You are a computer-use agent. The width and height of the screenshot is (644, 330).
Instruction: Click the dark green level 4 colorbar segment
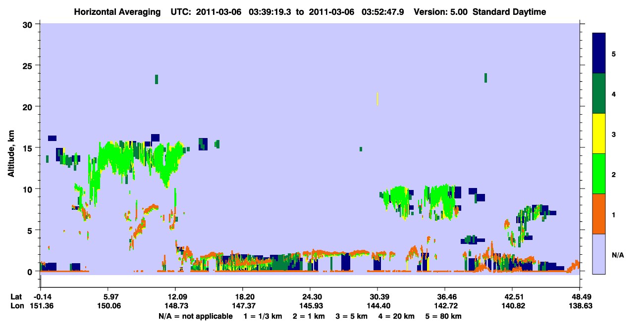[x=599, y=94]
